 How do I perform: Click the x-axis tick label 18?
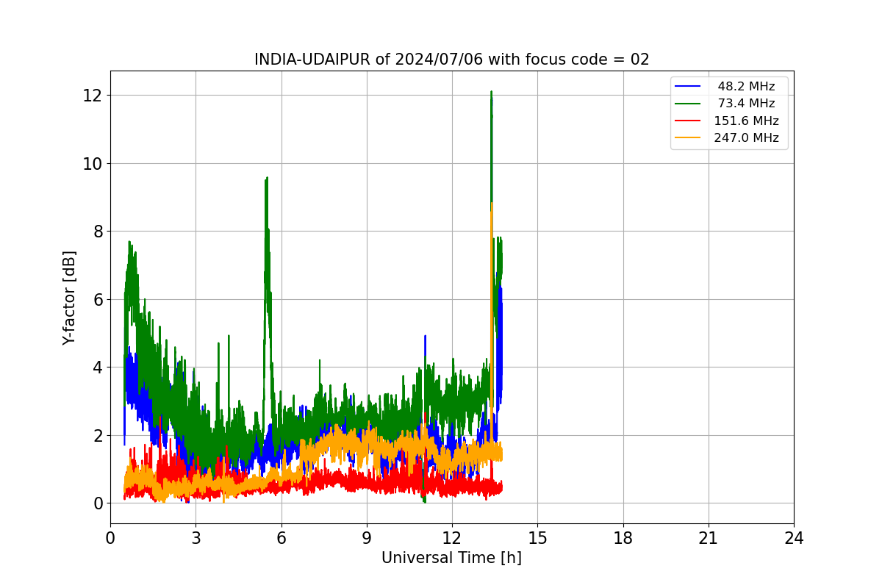623,538
